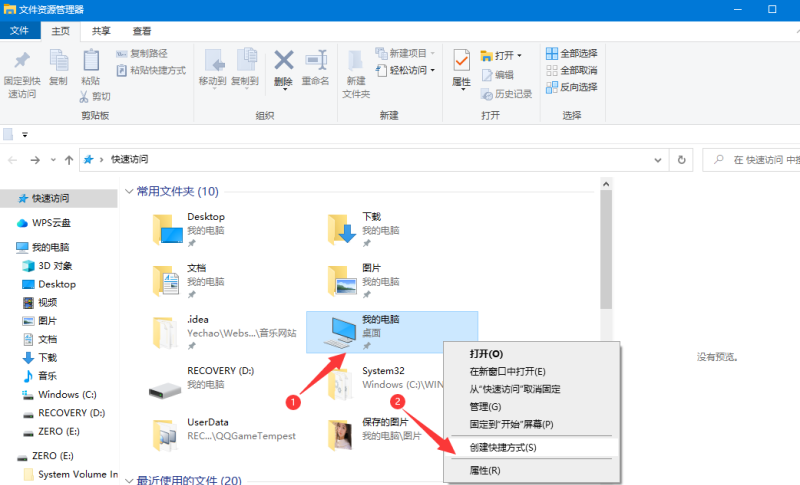Open quick access toolbar customize dropdown
Viewport: 800px width, 485px height.
24,135
